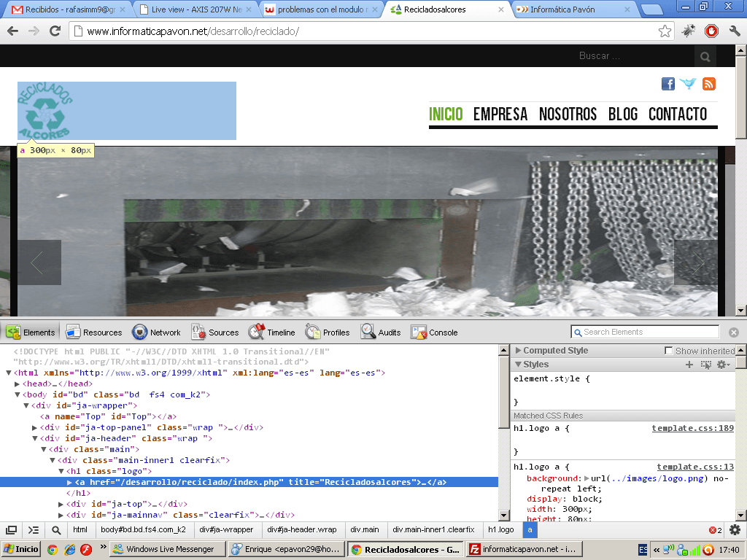The height and width of the screenshot is (560, 747).
Task: Open the CONTACTO menu page
Action: [678, 114]
